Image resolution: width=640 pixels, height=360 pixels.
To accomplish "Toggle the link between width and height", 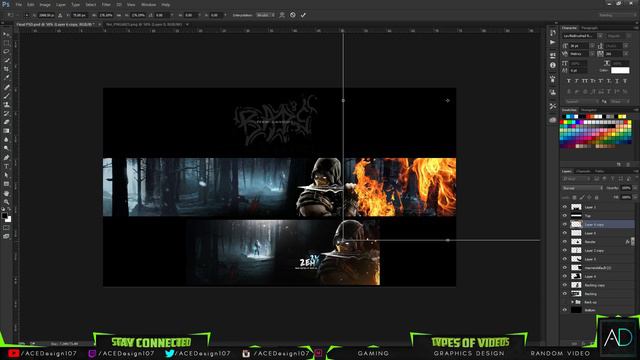I will click(x=119, y=15).
